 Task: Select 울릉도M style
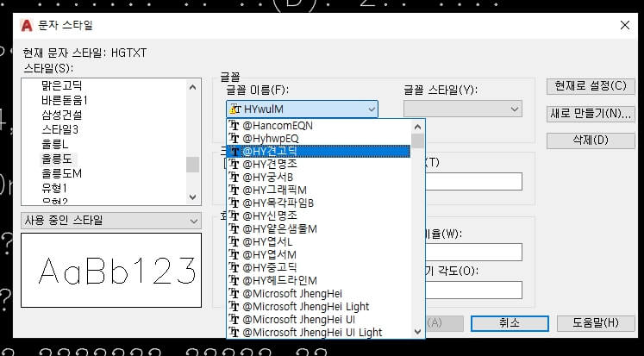[x=61, y=173]
